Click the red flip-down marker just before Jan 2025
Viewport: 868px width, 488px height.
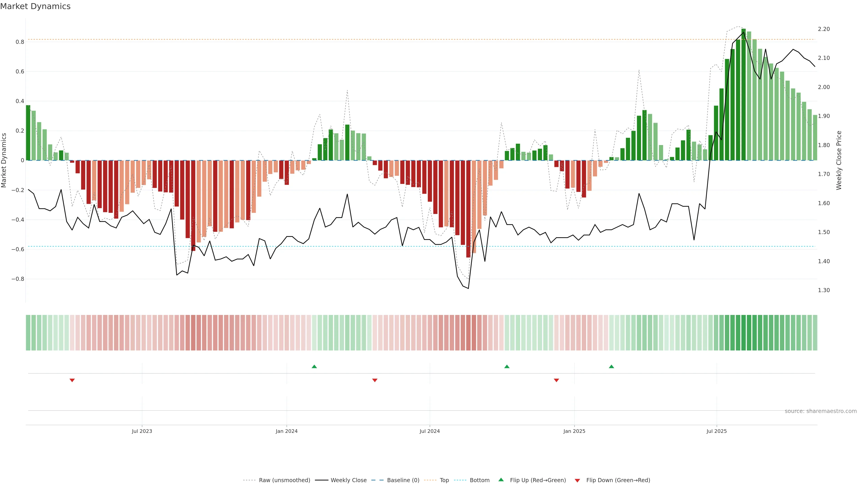(556, 380)
